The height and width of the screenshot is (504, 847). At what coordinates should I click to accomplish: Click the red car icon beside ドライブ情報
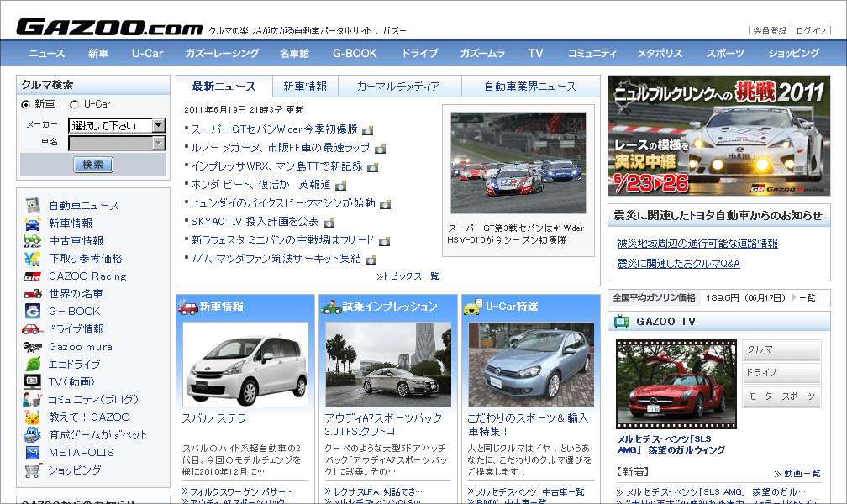(33, 329)
